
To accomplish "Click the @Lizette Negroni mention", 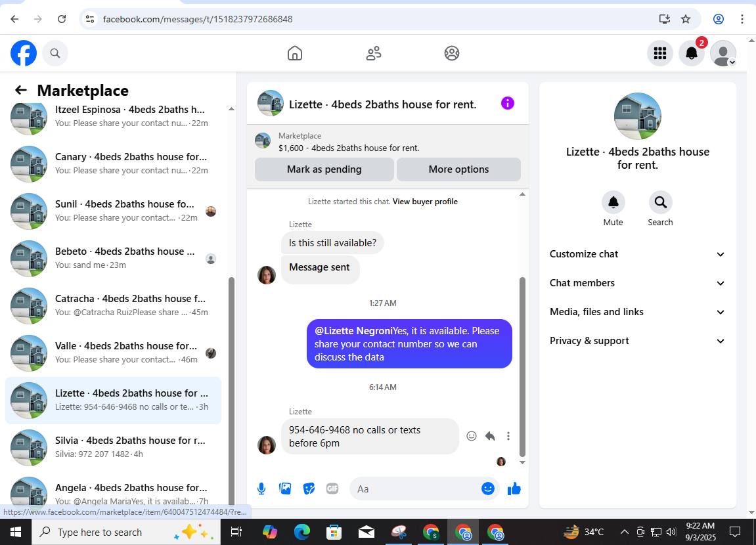I will point(353,331).
